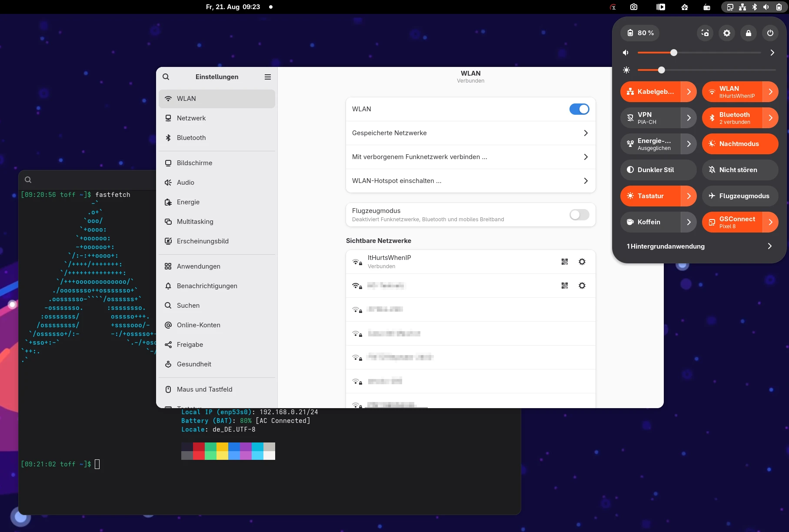
Task: Open WLAN-Hotspot einschalten option
Action: pyautogui.click(x=470, y=181)
